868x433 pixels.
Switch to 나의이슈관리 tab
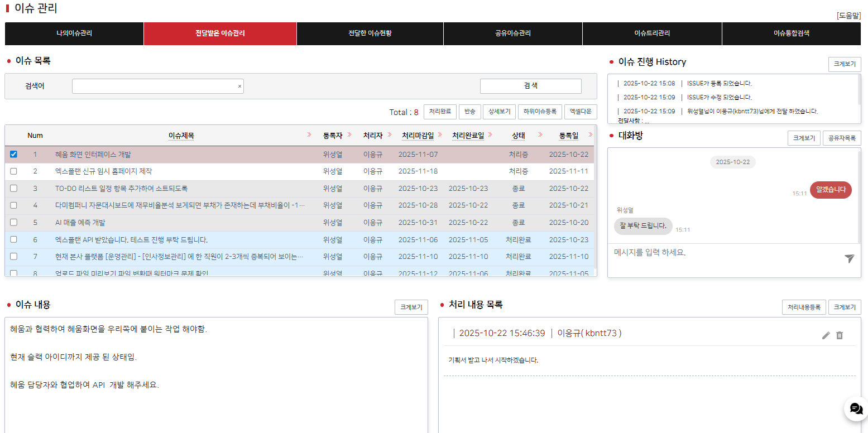pyautogui.click(x=74, y=33)
